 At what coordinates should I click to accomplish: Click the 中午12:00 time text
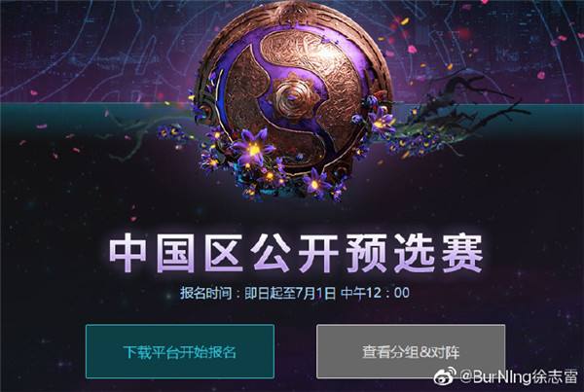[x=375, y=293]
